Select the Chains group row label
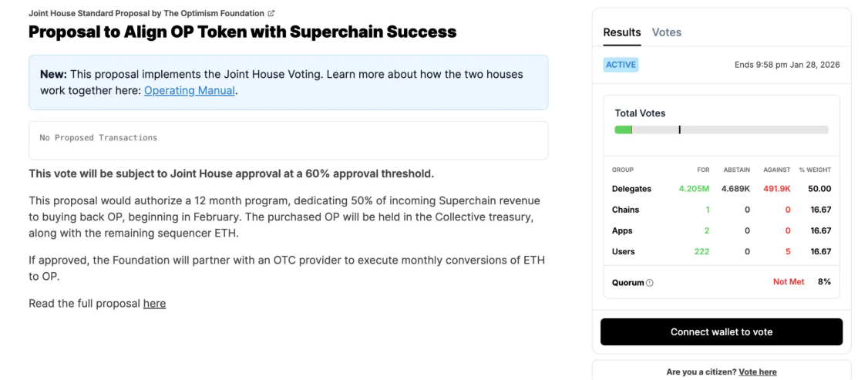The width and height of the screenshot is (868, 380). click(625, 210)
